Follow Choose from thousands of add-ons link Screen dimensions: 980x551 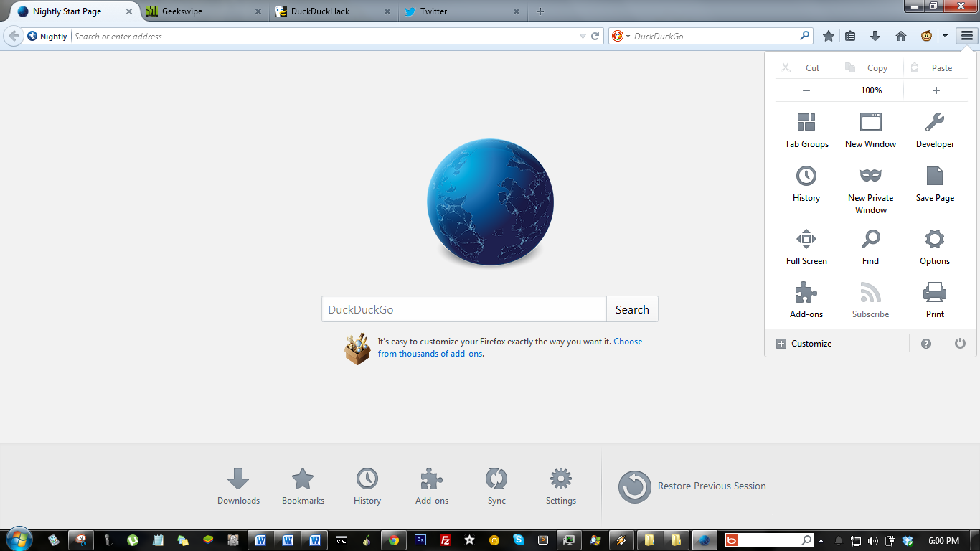(x=510, y=347)
